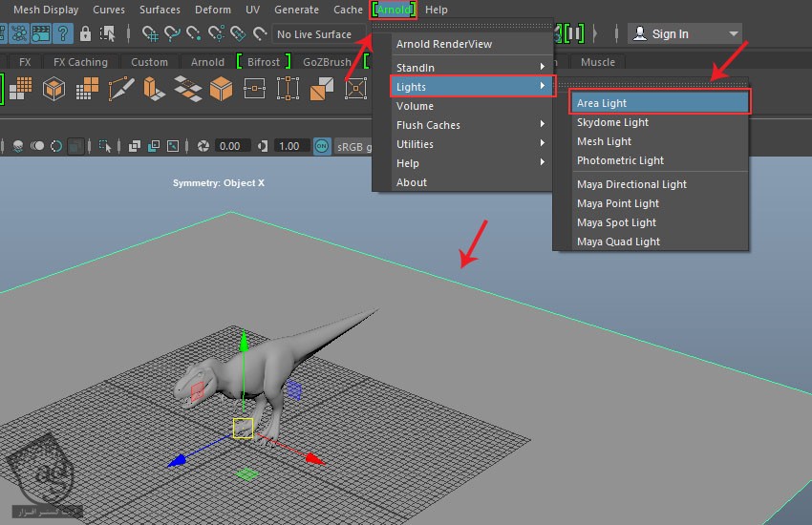Open the About entry in Arnold menu
Image resolution: width=812 pixels, height=525 pixels.
coord(411,182)
